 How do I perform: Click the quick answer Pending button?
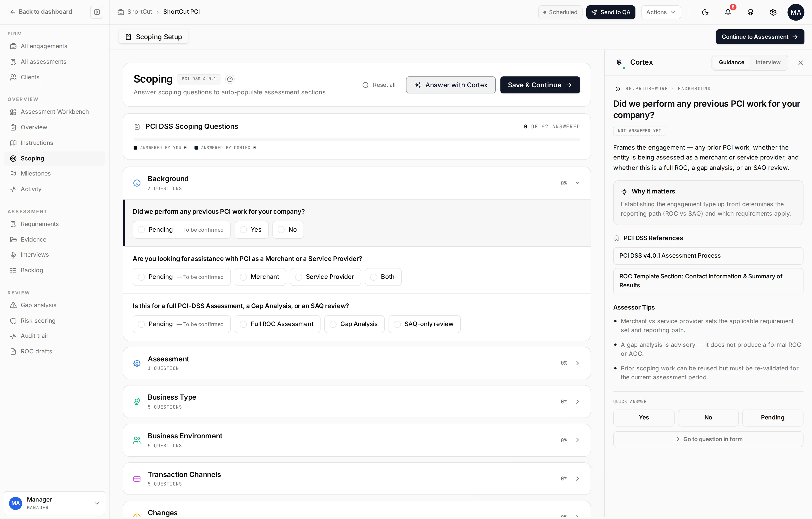tap(772, 418)
